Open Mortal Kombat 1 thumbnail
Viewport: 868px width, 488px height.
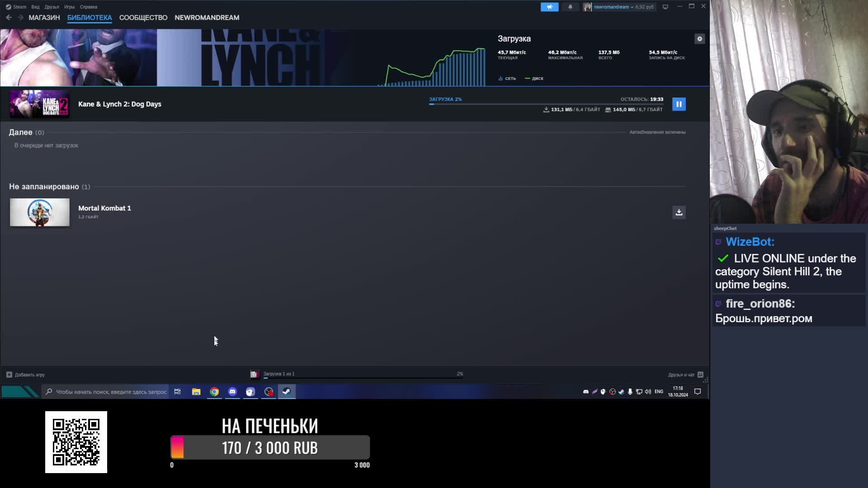coord(40,212)
